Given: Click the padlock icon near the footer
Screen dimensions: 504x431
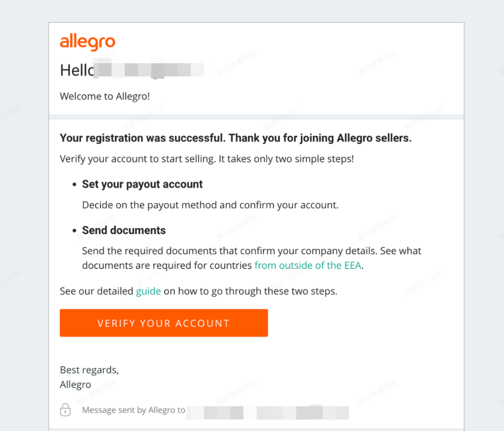Looking at the screenshot, I should tap(65, 410).
